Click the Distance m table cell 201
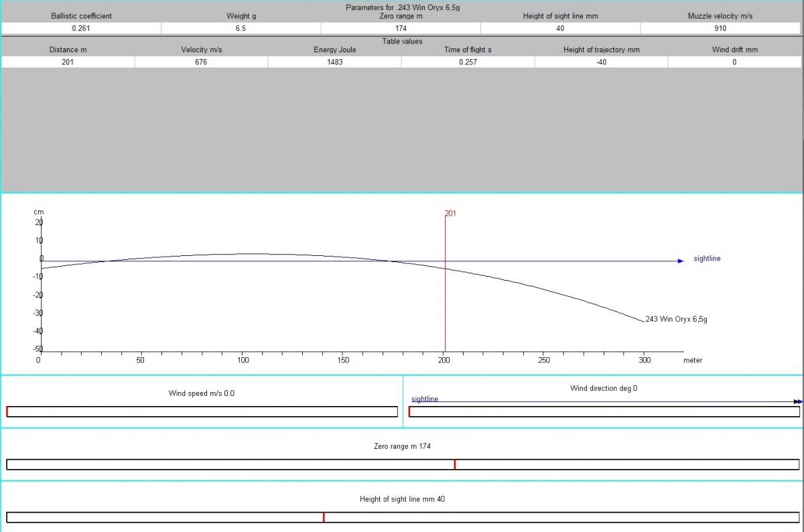The height and width of the screenshot is (532, 804). [x=68, y=62]
